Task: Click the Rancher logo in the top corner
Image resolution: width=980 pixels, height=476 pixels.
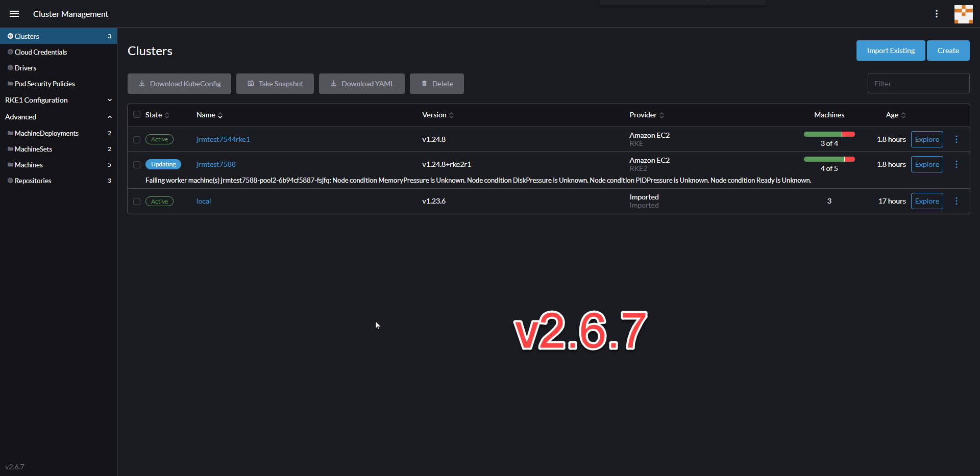Action: [963, 14]
